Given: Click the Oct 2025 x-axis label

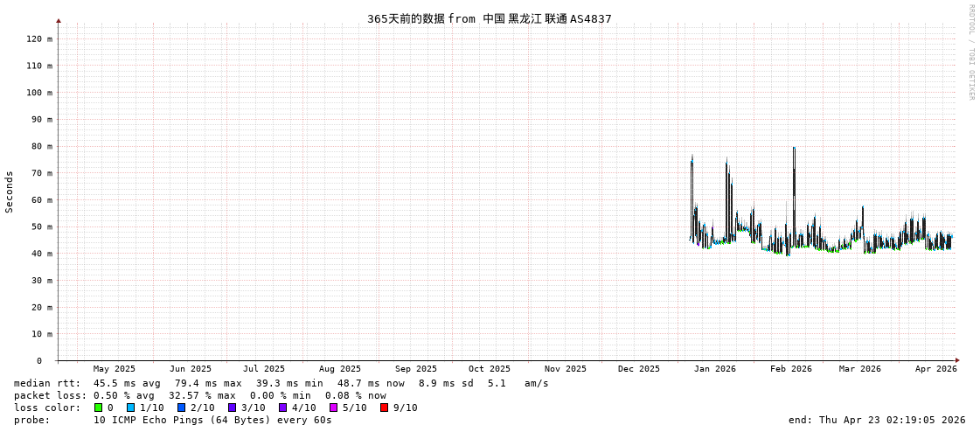Looking at the screenshot, I should pyautogui.click(x=489, y=369).
